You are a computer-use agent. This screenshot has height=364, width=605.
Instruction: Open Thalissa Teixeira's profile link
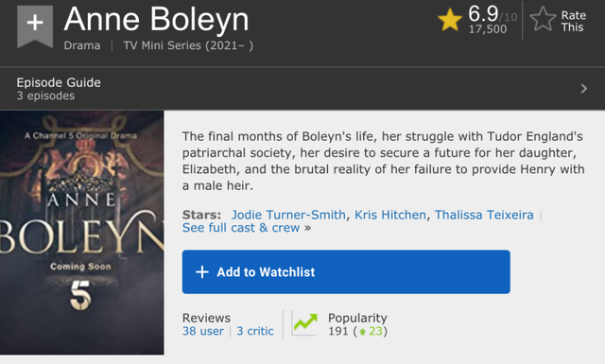484,215
